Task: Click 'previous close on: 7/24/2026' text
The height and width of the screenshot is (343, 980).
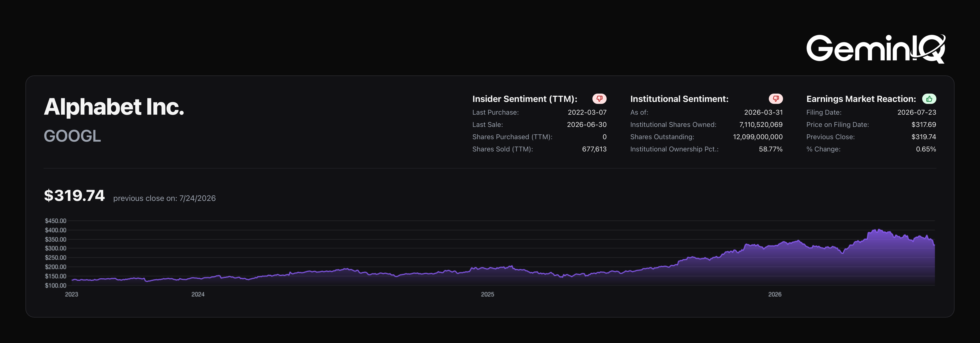Action: click(164, 198)
